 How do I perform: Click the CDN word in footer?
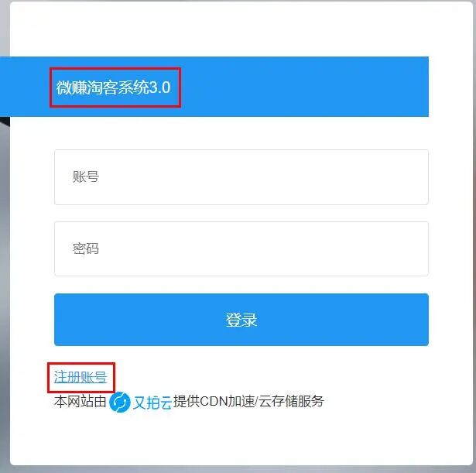pyautogui.click(x=214, y=401)
